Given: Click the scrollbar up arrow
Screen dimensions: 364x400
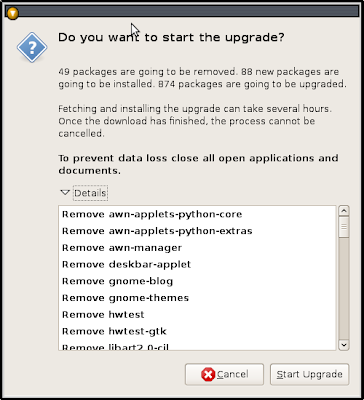Looking at the screenshot, I should pyautogui.click(x=344, y=211).
